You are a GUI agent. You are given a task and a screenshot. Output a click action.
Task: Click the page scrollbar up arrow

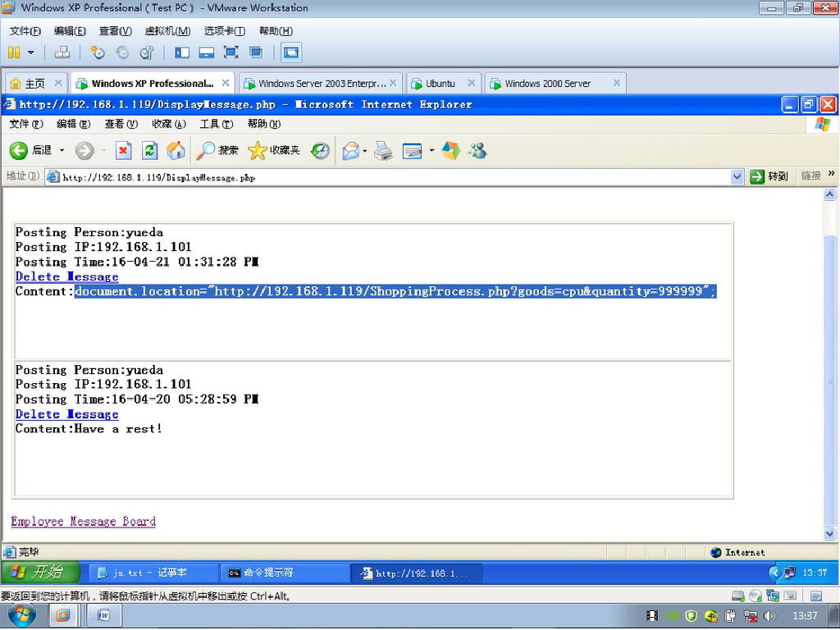point(829,194)
